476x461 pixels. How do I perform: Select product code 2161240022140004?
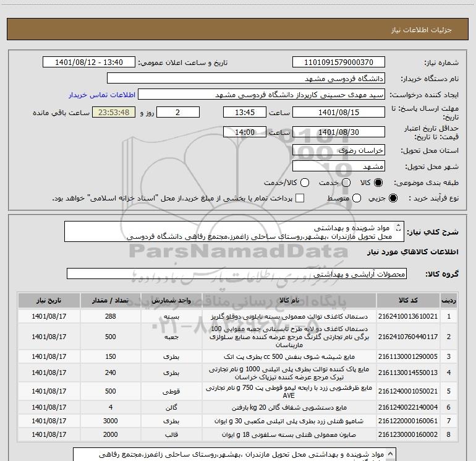tap(408, 407)
